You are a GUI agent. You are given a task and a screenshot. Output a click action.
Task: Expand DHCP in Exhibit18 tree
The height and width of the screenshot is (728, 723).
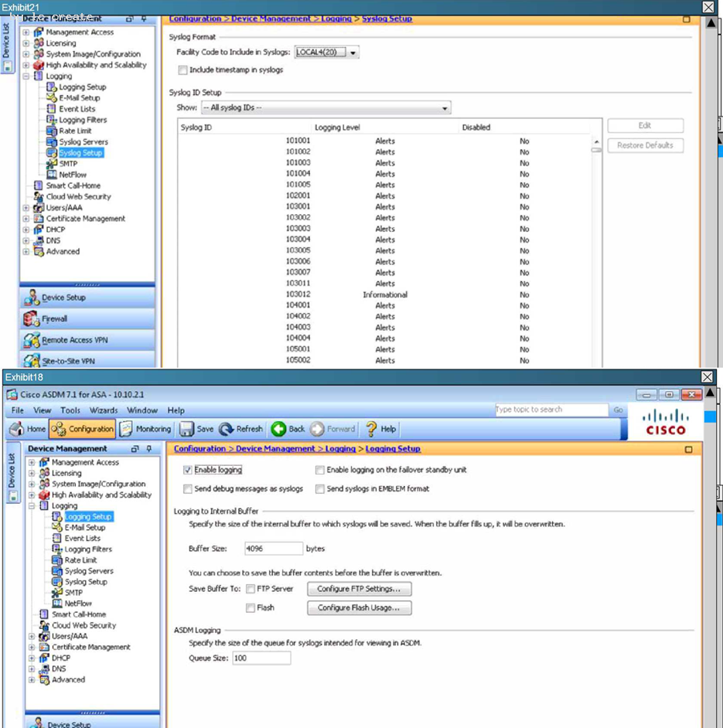32,658
